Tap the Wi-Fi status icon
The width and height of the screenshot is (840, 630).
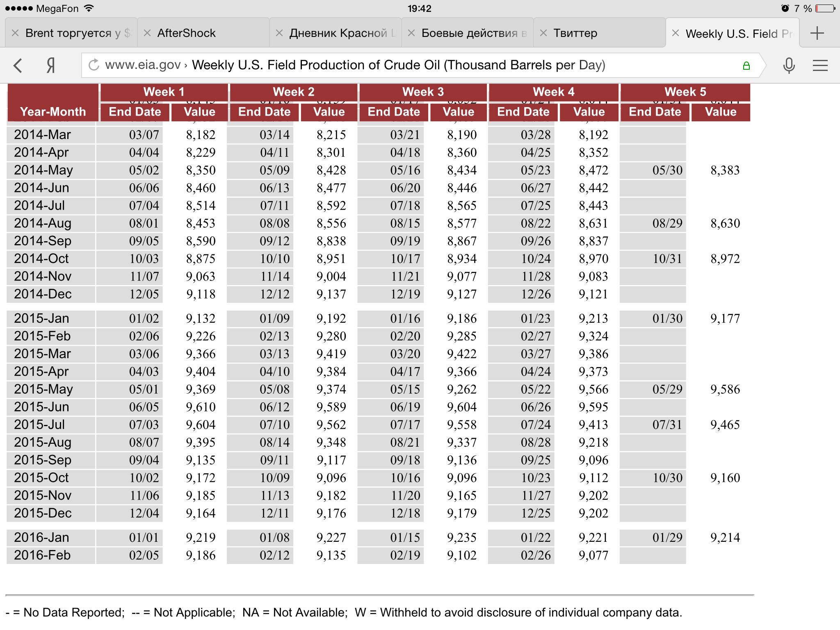pos(89,8)
